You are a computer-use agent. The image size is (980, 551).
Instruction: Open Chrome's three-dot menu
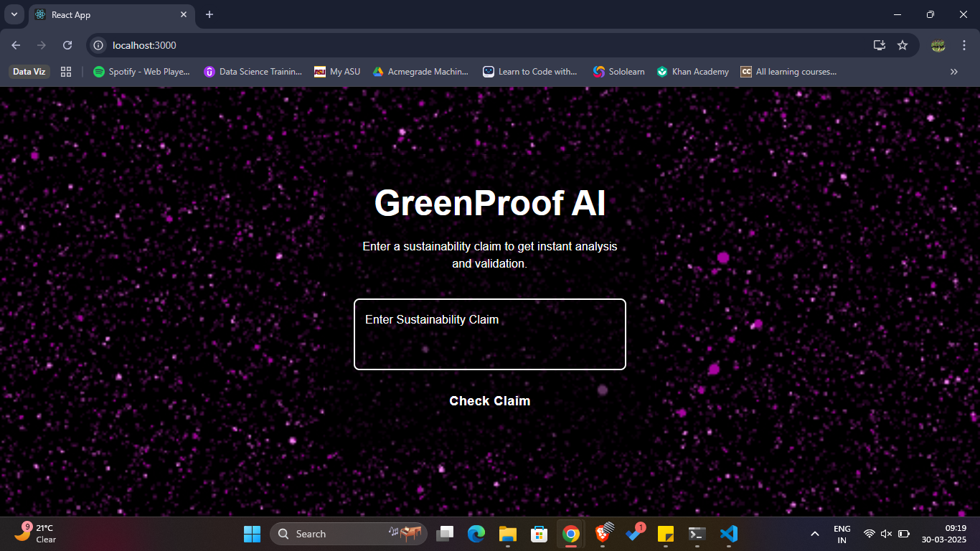point(965,44)
